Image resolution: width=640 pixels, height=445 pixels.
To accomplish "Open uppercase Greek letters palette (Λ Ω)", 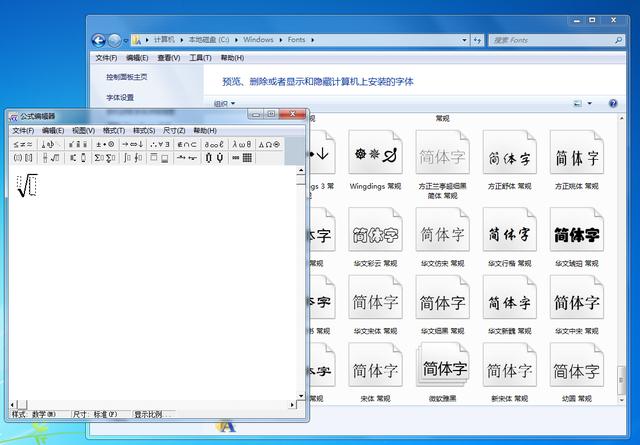I will [269, 145].
